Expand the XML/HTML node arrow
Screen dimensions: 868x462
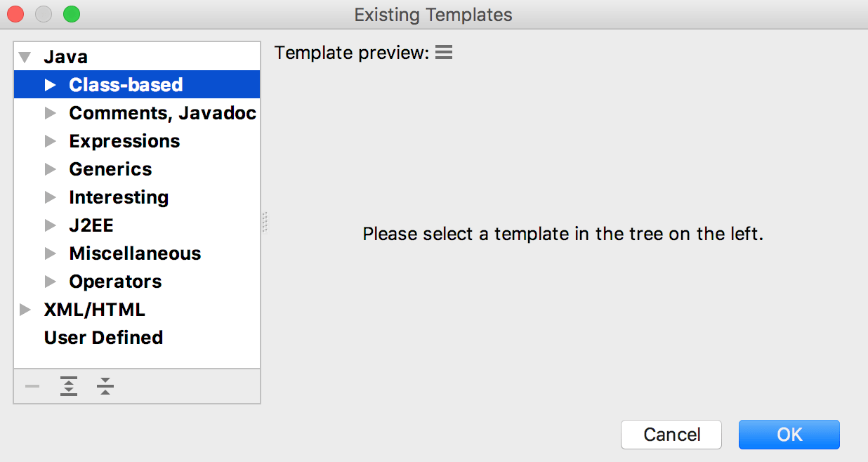coord(25,310)
